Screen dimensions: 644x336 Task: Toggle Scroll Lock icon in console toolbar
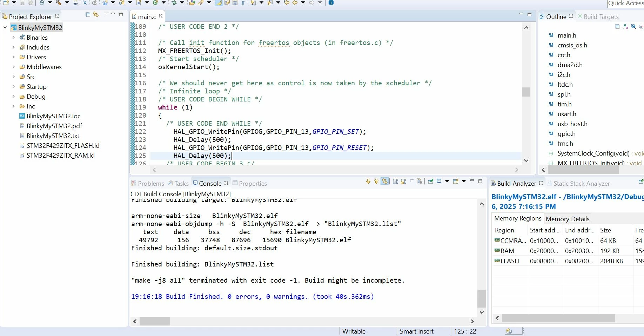pos(403,181)
